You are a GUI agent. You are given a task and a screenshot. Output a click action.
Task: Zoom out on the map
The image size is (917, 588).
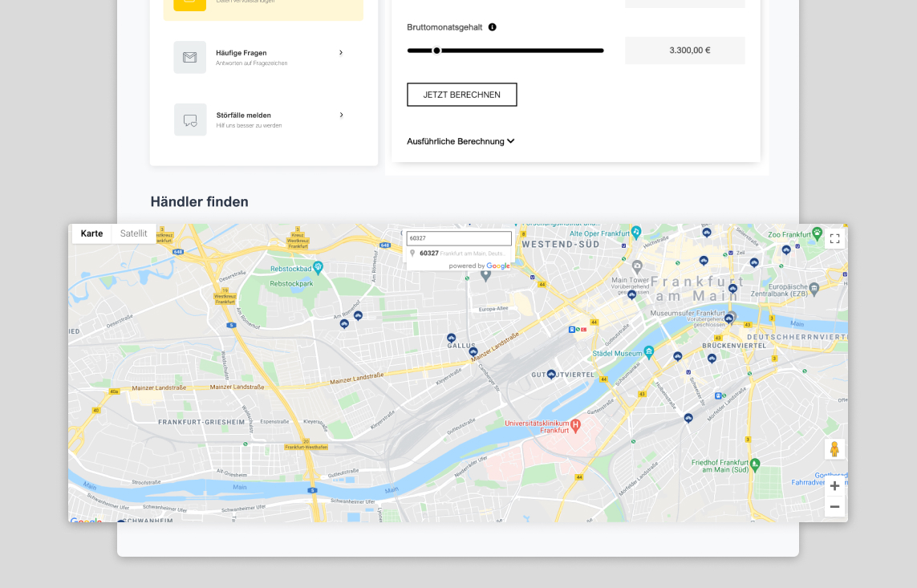(x=834, y=507)
